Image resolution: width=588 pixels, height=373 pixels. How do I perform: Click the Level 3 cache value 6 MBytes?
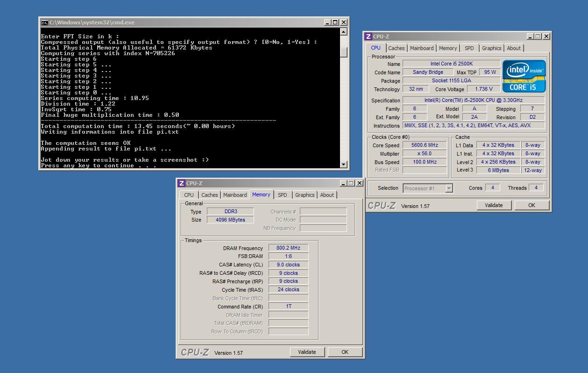(x=498, y=171)
